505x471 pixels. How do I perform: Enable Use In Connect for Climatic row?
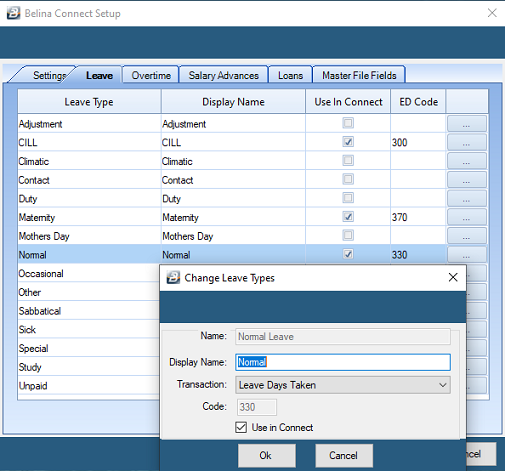point(348,161)
